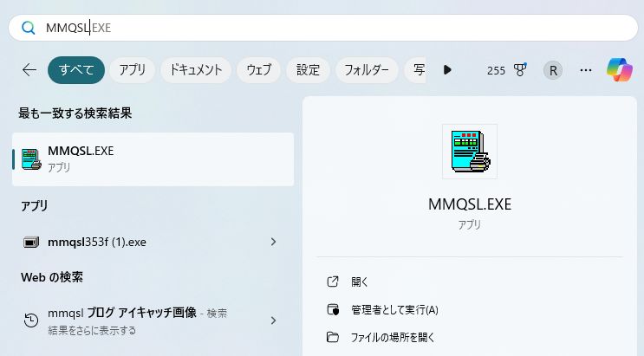Click the back arrow button
Screen dimensions: 644x356
pyautogui.click(x=29, y=70)
